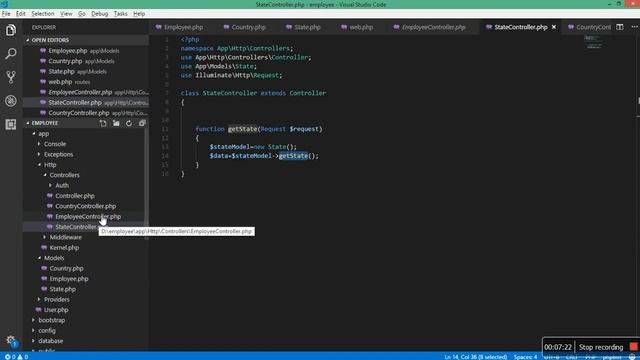Click Collapse All icon in explorer
Viewport: 640px width, 360px height.
coord(142,123)
